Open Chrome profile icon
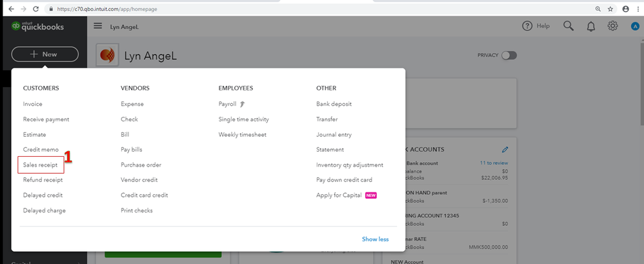Screen dimensions: 644x264 [625, 8]
